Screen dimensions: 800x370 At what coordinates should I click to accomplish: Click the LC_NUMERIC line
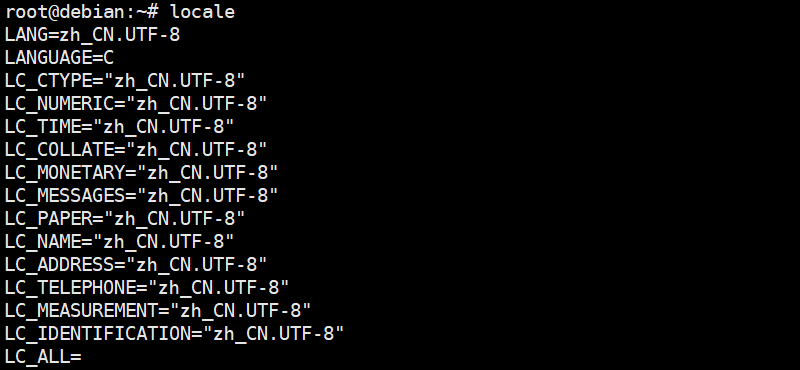(x=136, y=104)
